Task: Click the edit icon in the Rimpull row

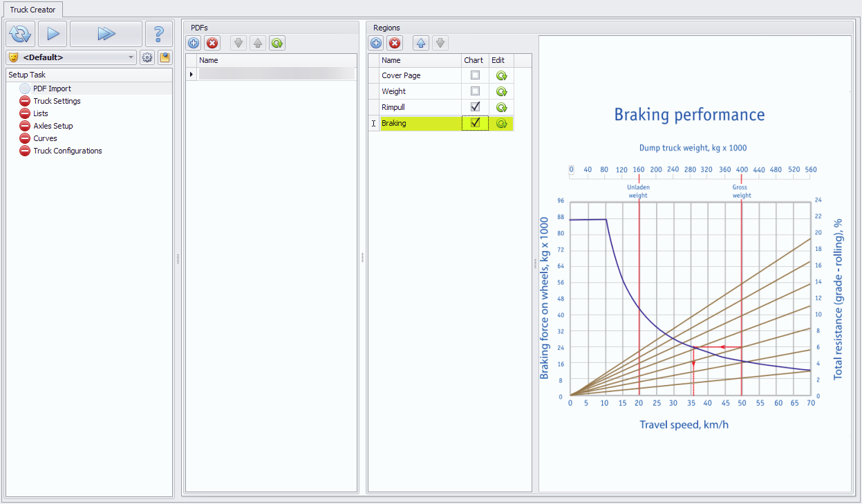Action: coord(502,107)
